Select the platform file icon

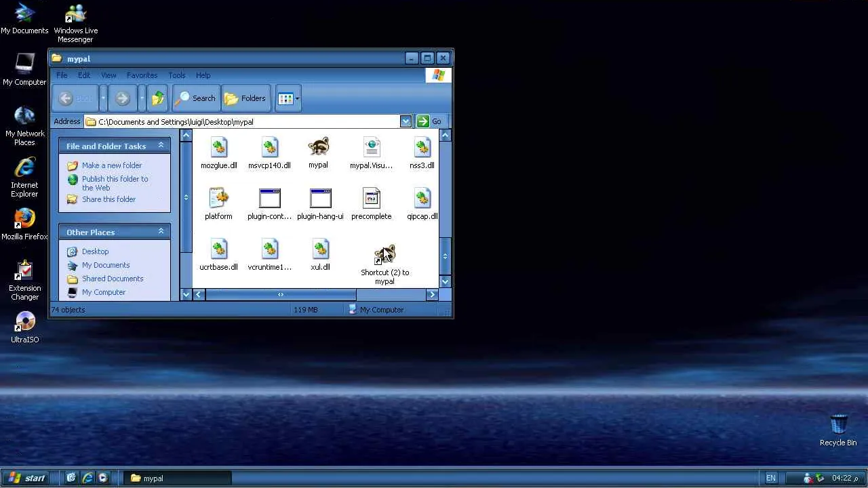pyautogui.click(x=218, y=198)
